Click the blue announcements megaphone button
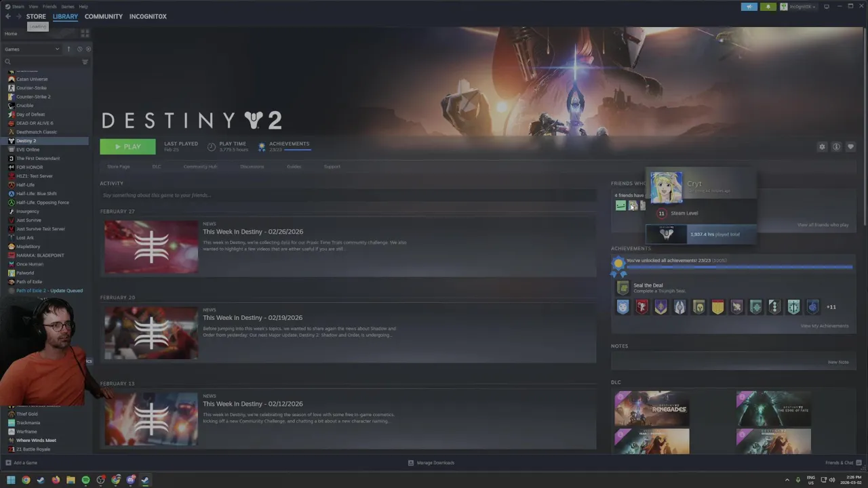Viewport: 868px width, 488px height. click(749, 7)
